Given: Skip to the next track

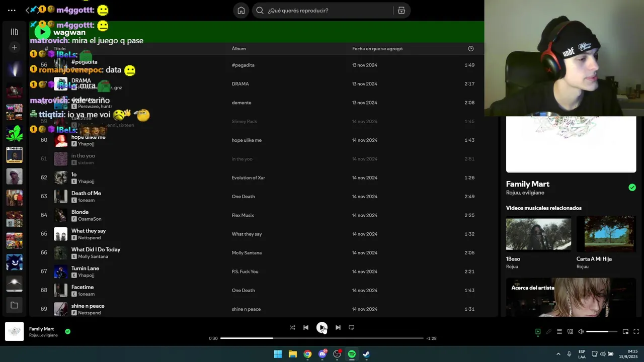Looking at the screenshot, I should (x=338, y=327).
